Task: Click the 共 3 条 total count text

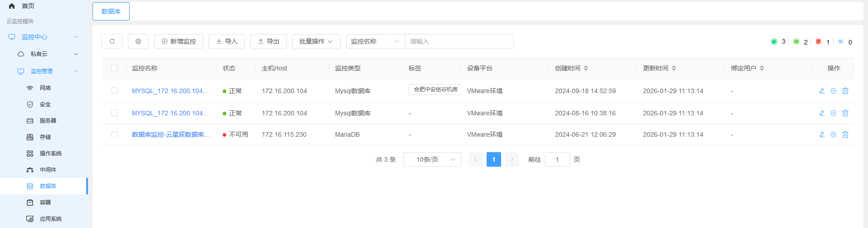Action: pyautogui.click(x=386, y=159)
